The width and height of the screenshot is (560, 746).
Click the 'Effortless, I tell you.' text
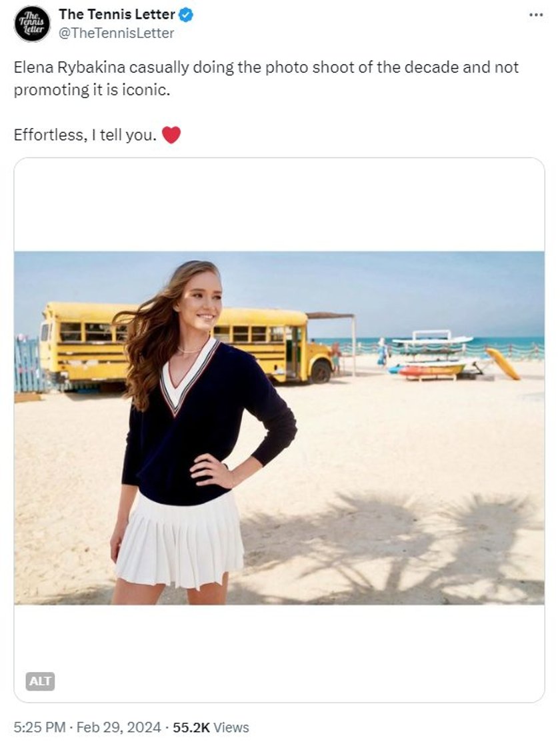tap(85, 135)
